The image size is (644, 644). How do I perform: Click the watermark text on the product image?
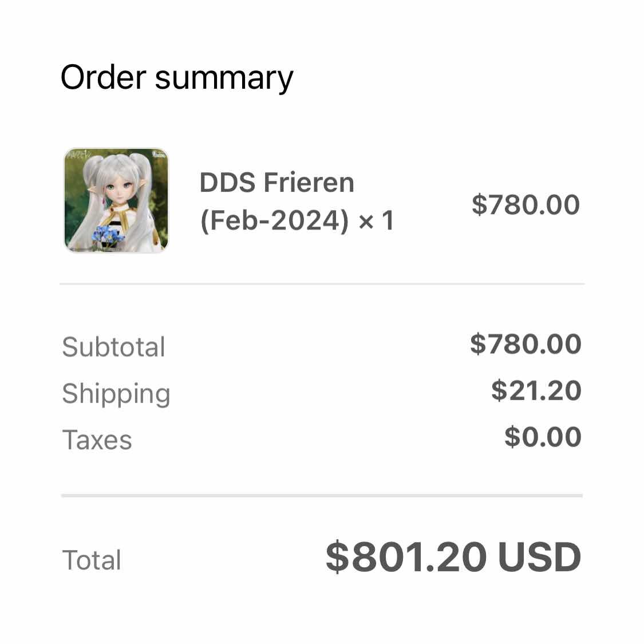tap(79, 155)
